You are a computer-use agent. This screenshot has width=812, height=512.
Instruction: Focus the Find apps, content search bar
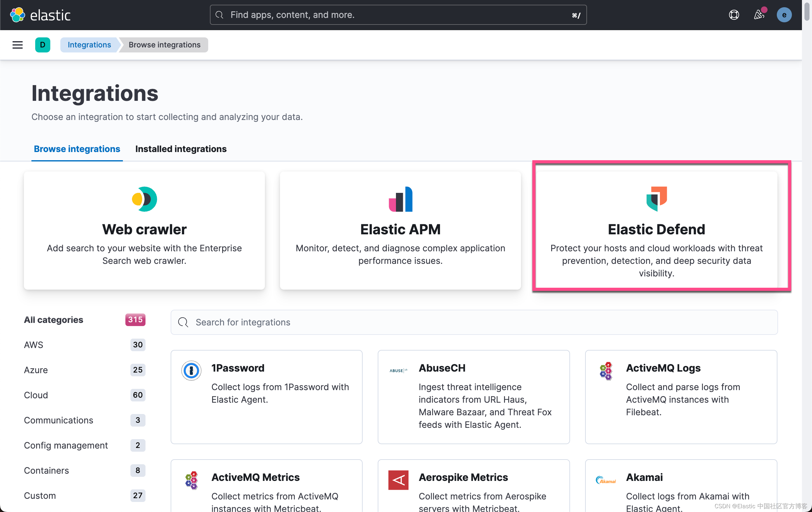(398, 15)
